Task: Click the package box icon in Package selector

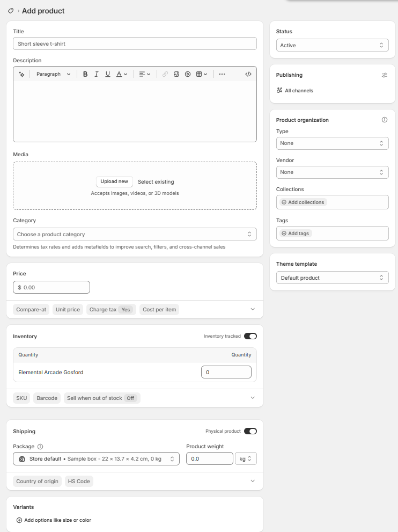Action: 22,458
